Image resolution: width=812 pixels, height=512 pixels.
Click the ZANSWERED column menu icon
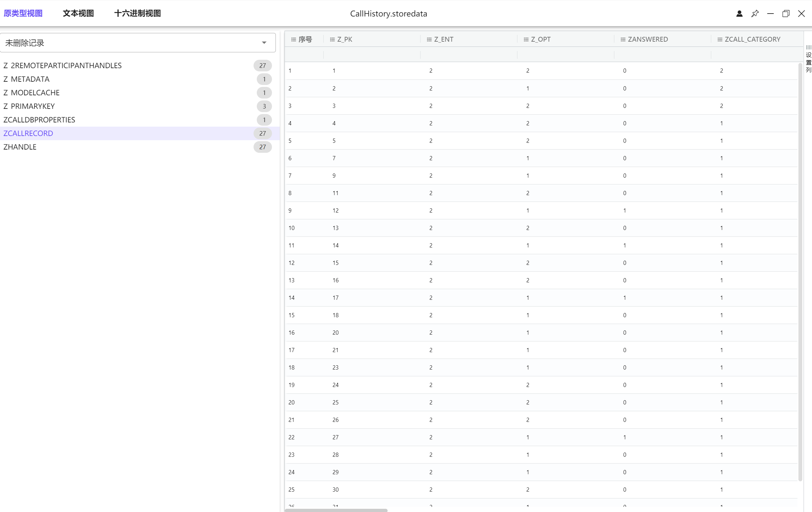pyautogui.click(x=623, y=39)
